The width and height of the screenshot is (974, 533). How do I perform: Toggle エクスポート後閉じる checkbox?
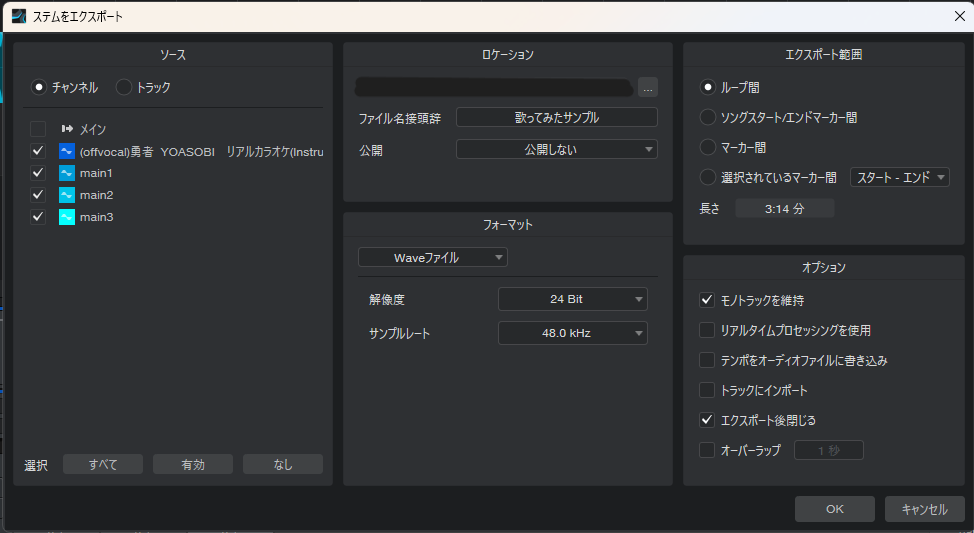pyautogui.click(x=707, y=420)
